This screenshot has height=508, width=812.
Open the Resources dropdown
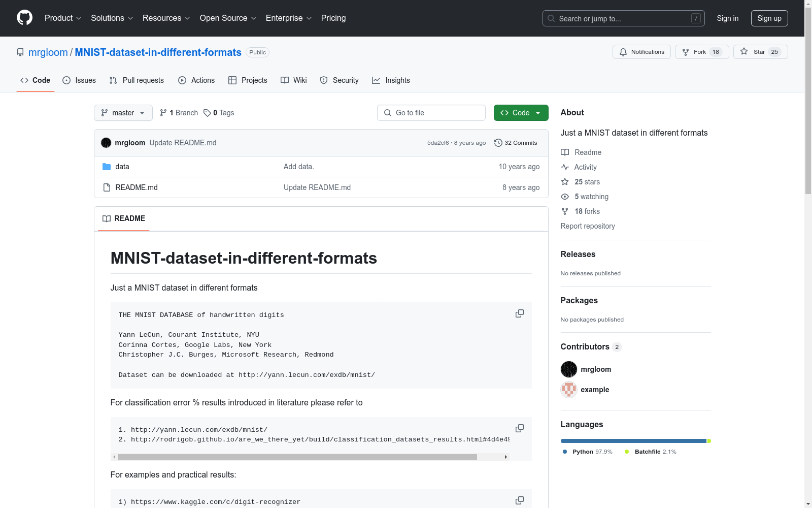[x=166, y=18]
